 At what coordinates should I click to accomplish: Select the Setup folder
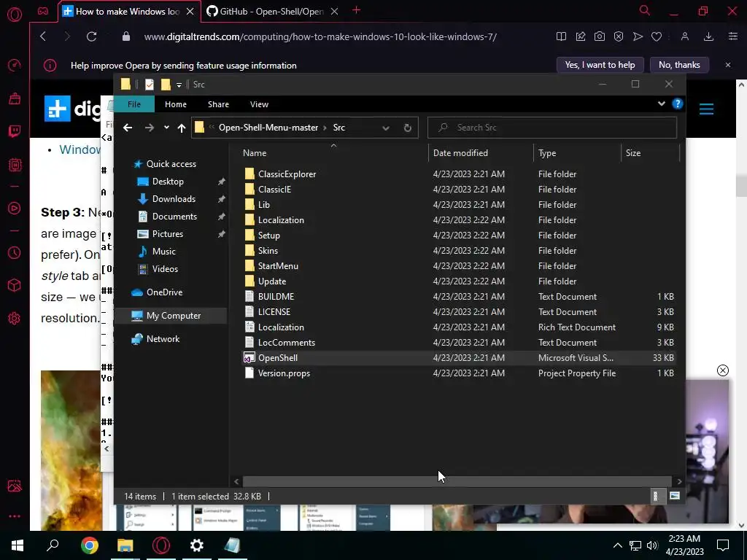coord(268,236)
